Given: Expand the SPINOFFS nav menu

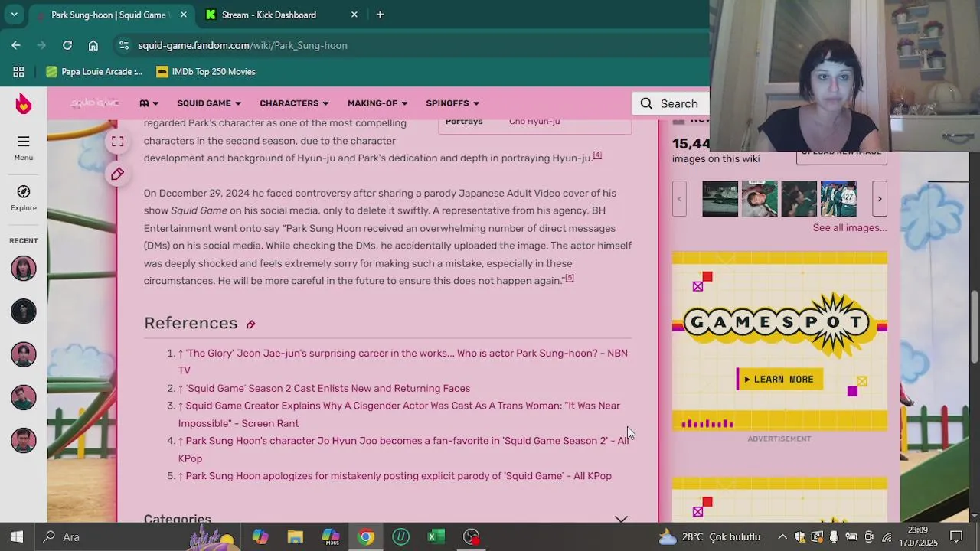Looking at the screenshot, I should (452, 103).
